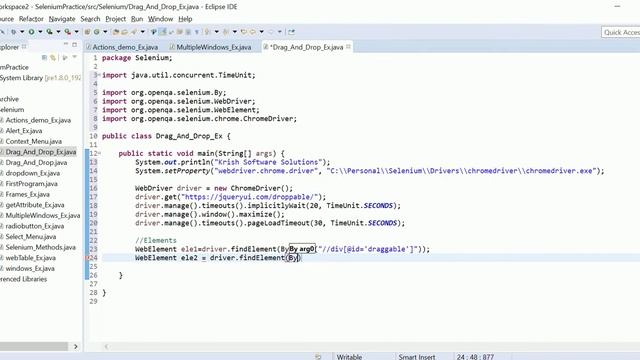Open Context_Menu.java in Package Explorer
Viewport: 640px width, 360px height.
pos(33,141)
